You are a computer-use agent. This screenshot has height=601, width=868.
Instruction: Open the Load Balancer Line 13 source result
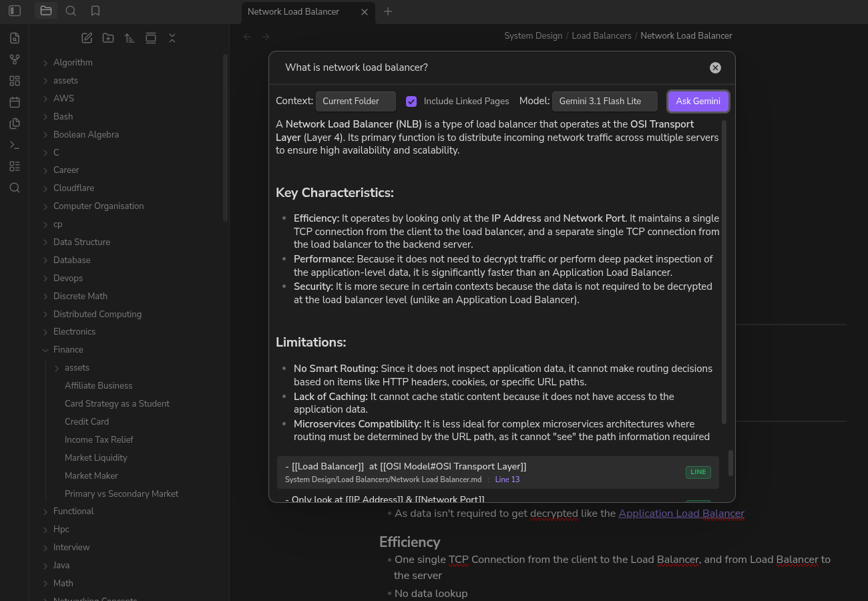497,472
